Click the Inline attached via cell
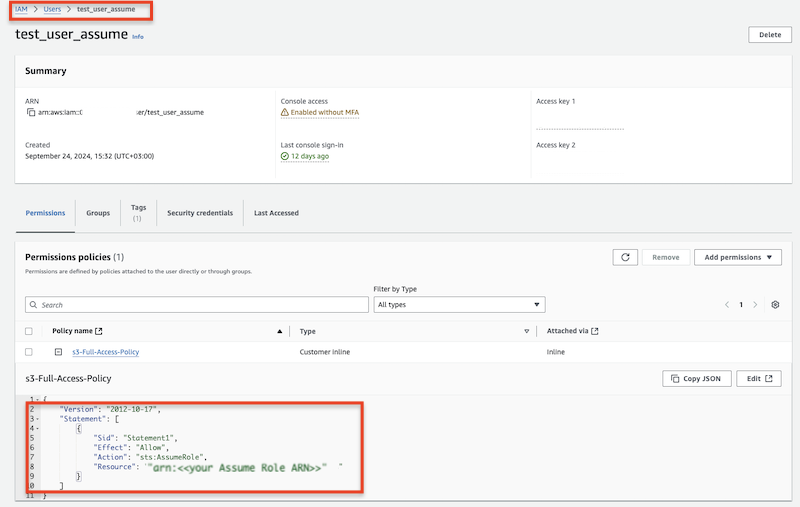The image size is (800, 507). click(556, 352)
